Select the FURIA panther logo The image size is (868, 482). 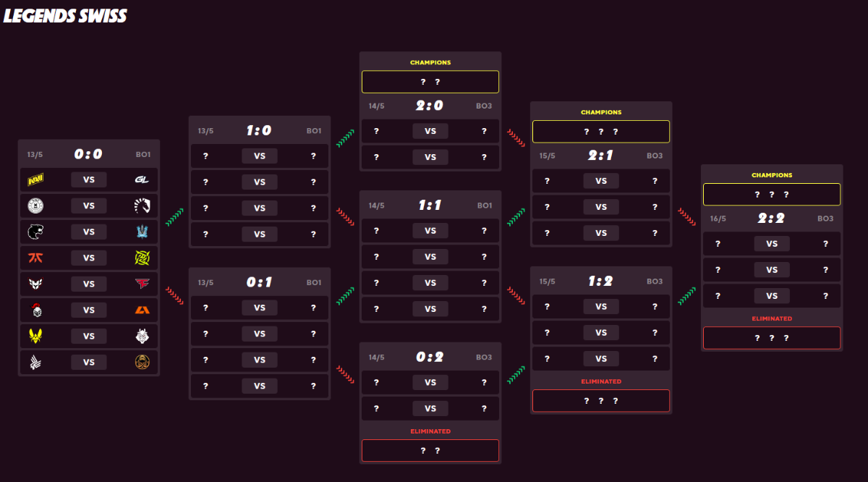34,232
